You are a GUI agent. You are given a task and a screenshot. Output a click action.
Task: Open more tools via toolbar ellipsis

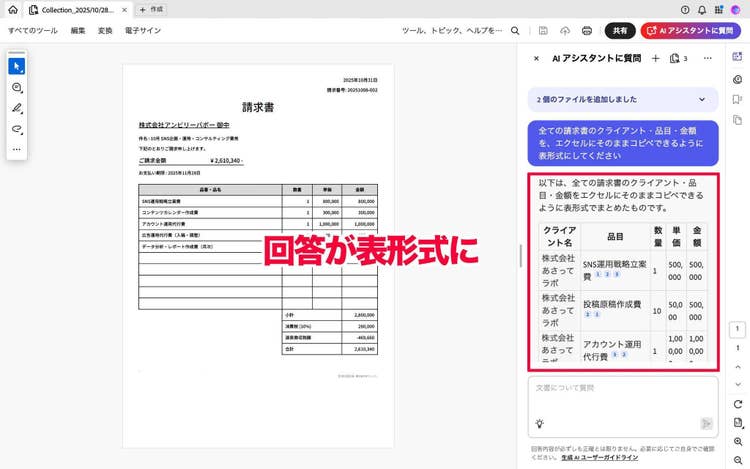coord(16,149)
